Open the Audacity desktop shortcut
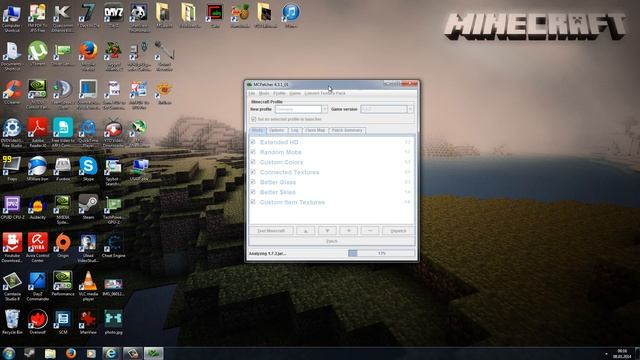The image size is (640, 360). point(38,207)
